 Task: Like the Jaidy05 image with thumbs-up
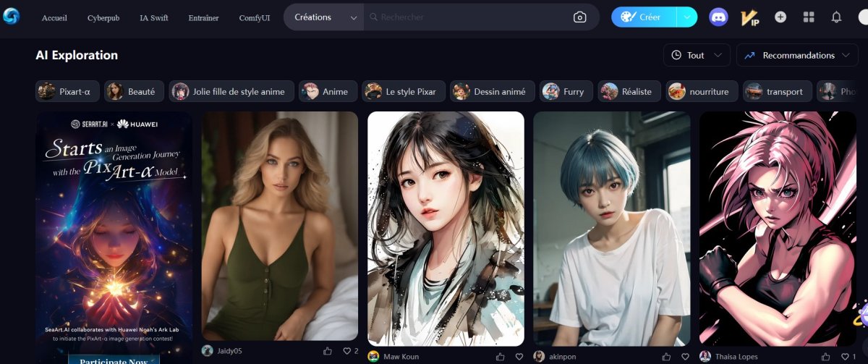tap(328, 351)
